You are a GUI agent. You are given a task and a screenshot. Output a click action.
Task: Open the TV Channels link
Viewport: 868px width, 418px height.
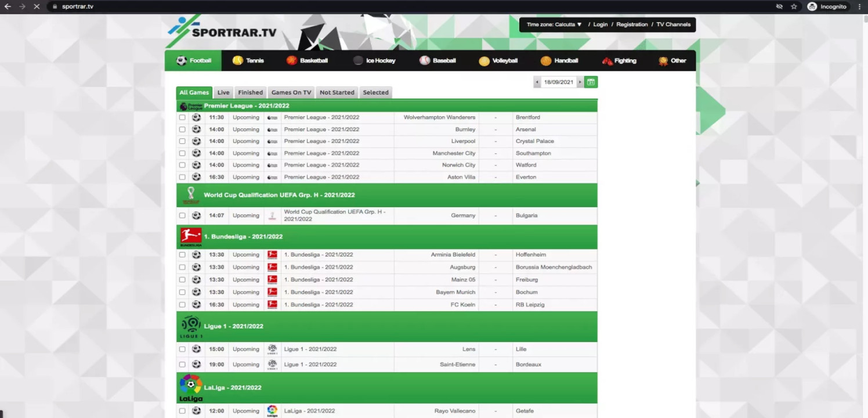coord(674,24)
